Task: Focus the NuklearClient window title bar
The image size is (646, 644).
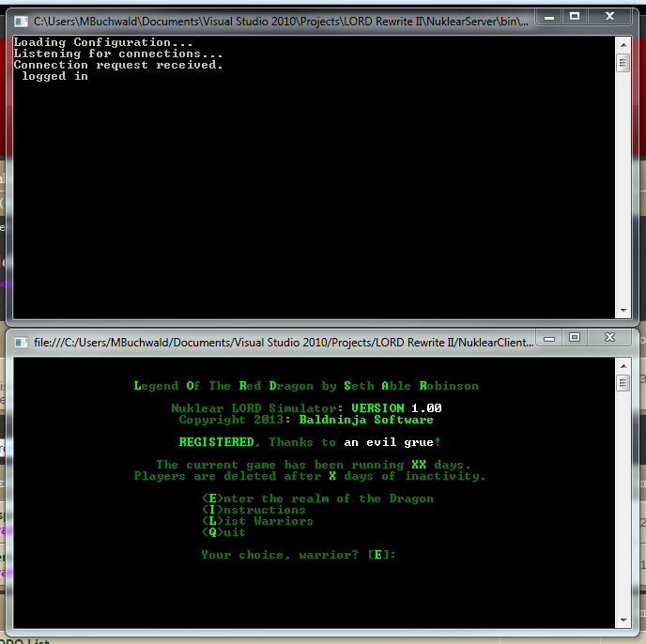Action: pyautogui.click(x=282, y=342)
